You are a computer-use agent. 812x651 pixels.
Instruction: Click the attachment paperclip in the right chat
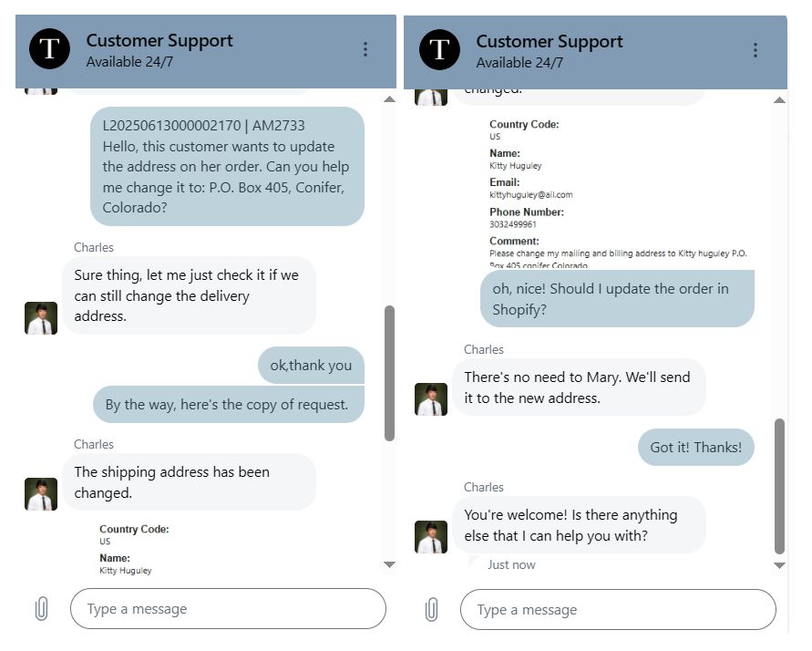click(432, 609)
